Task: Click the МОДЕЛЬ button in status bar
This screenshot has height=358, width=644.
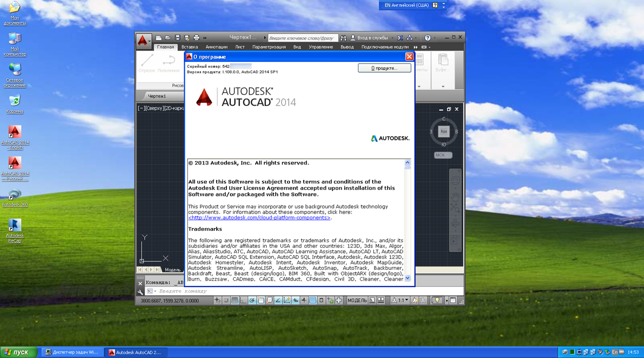Action: click(x=357, y=300)
